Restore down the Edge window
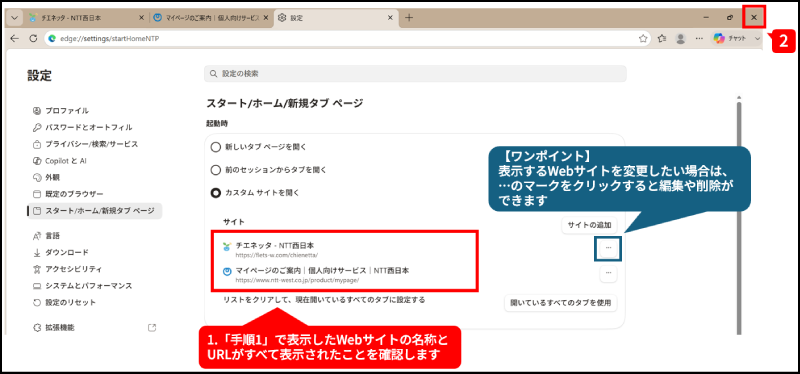 click(x=730, y=18)
